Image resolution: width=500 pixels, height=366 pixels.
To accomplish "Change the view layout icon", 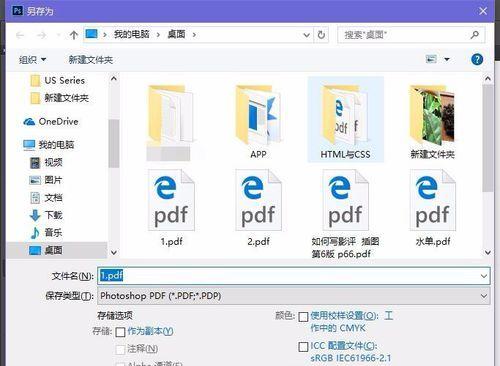I will coord(431,59).
